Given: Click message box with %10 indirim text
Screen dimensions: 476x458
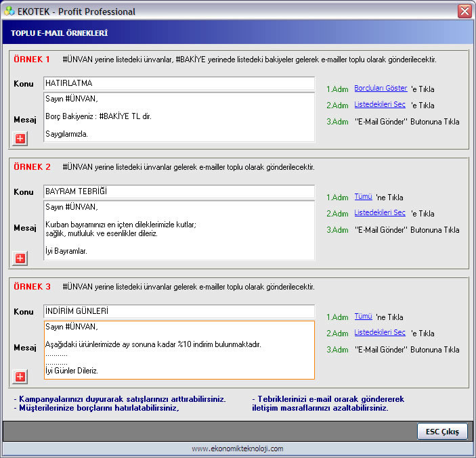Looking at the screenshot, I should pyautogui.click(x=179, y=350).
